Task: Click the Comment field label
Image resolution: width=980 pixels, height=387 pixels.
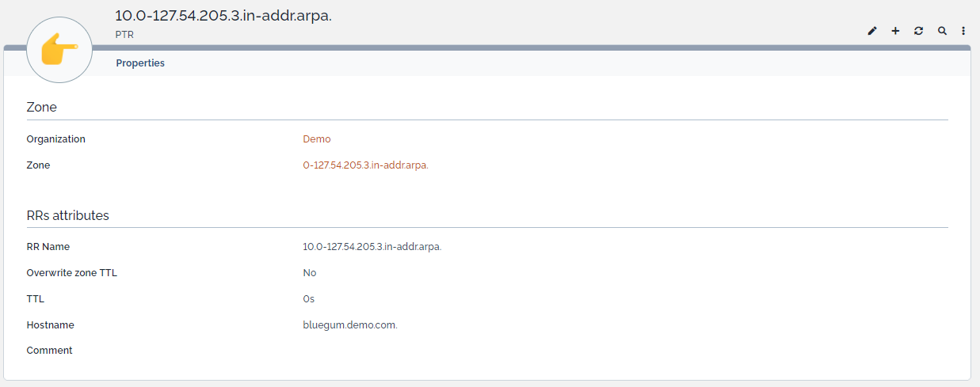Action: [49, 351]
